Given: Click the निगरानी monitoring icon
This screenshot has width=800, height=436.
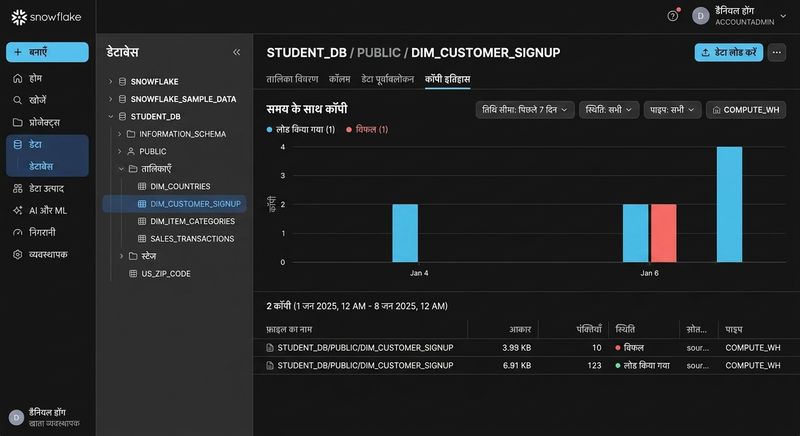Looking at the screenshot, I should point(17,233).
